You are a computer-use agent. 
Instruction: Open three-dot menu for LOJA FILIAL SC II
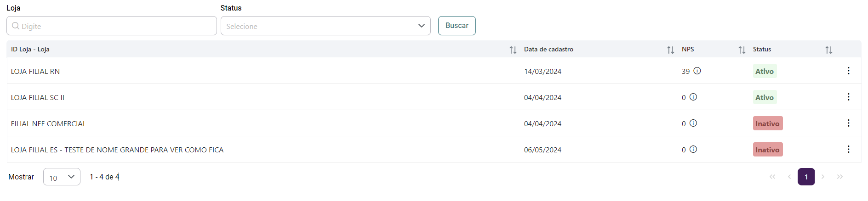pyautogui.click(x=849, y=97)
